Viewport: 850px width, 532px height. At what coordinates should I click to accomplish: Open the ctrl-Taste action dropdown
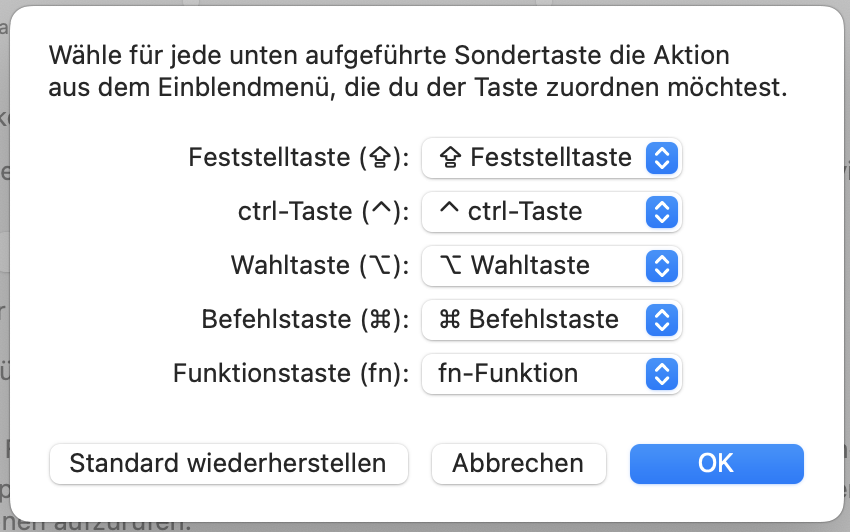point(551,211)
